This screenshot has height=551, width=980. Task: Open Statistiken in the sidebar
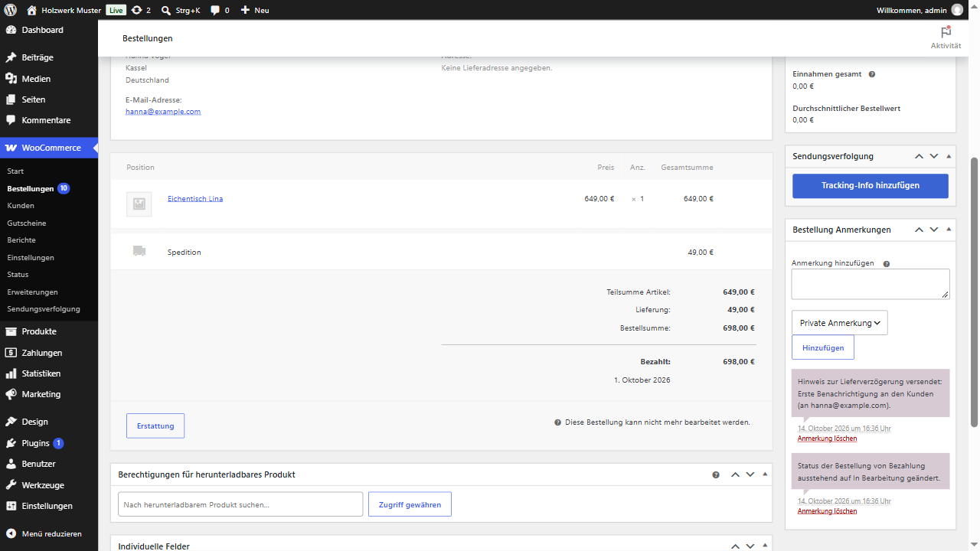49,373
